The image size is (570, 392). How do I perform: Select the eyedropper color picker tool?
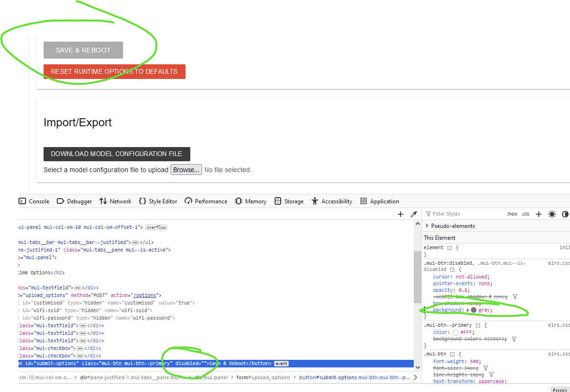(x=413, y=214)
